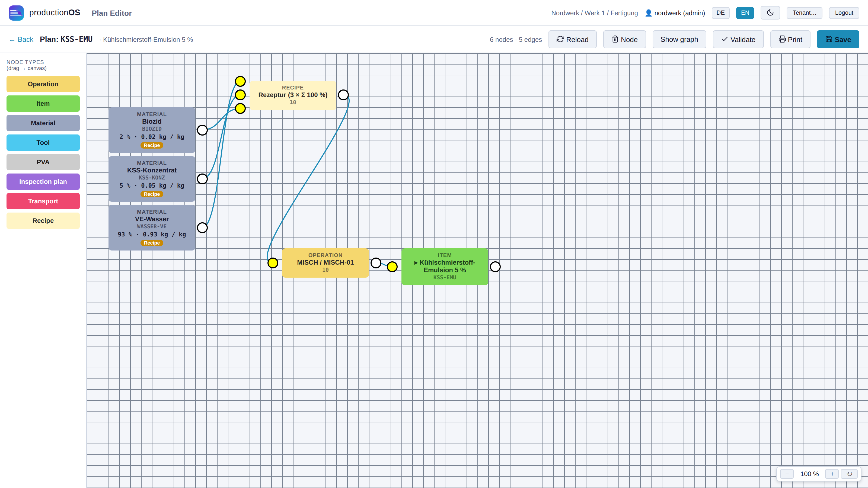Click KSS-Konzentrat node output port
This screenshot has height=488, width=868.
(202, 179)
